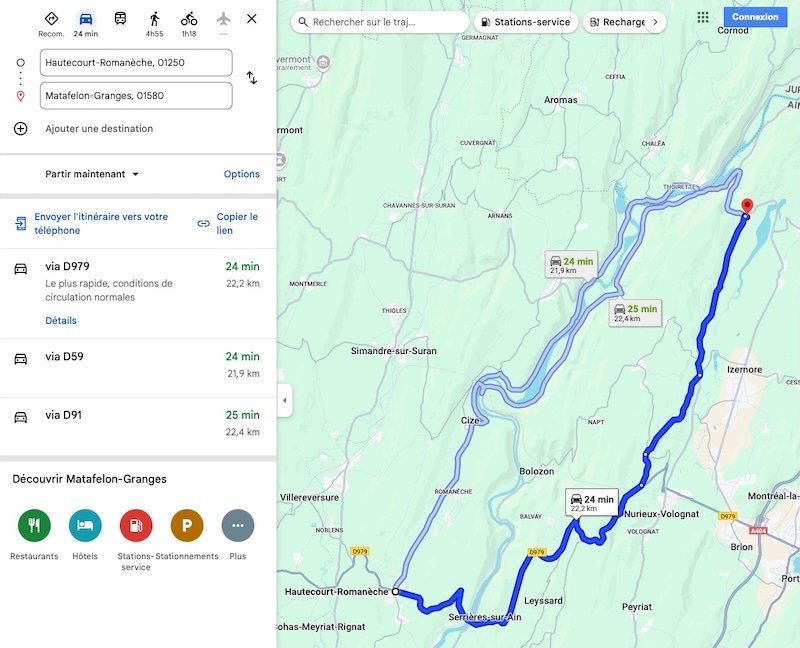
Task: Select driving mode car icon
Action: pyautogui.click(x=86, y=19)
